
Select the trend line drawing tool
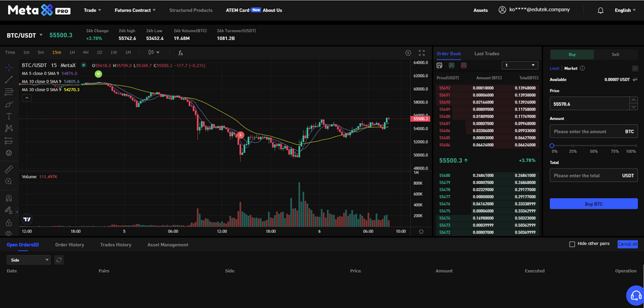[x=9, y=80]
